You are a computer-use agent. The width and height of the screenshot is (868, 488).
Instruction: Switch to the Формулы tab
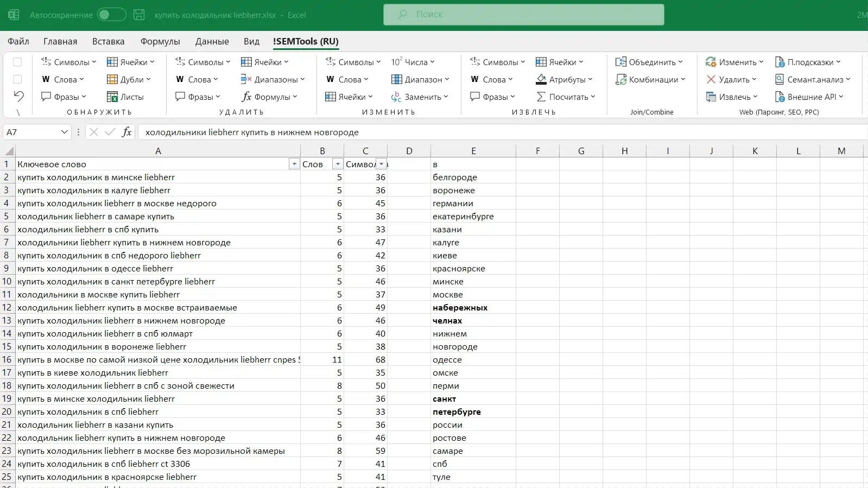click(x=160, y=41)
